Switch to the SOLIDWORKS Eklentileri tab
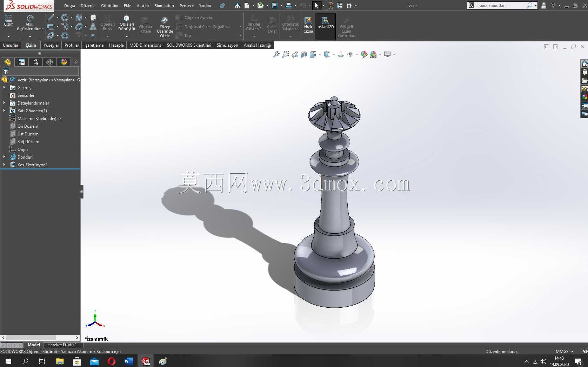The width and height of the screenshot is (588, 367). tap(189, 45)
